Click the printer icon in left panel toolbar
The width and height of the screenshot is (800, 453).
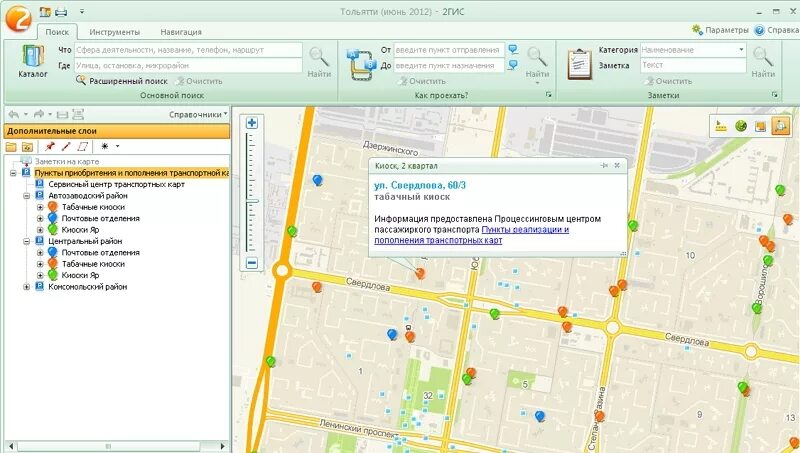click(62, 114)
